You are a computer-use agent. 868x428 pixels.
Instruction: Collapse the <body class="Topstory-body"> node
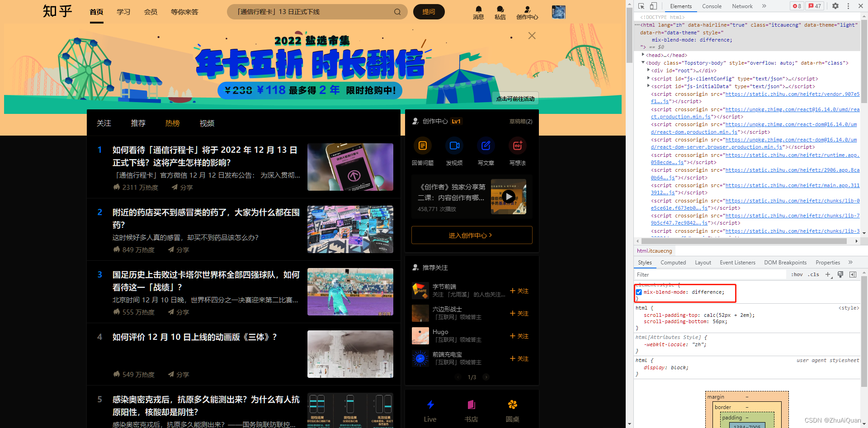(643, 62)
